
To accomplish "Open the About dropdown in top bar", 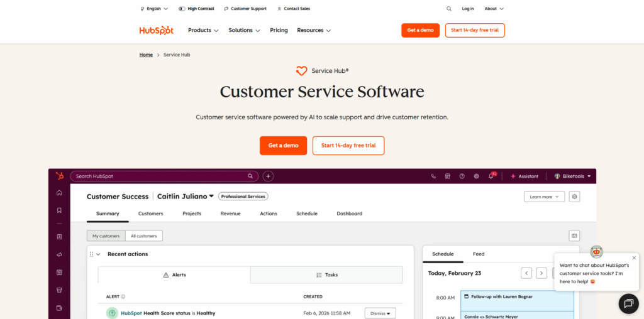I will (494, 9).
